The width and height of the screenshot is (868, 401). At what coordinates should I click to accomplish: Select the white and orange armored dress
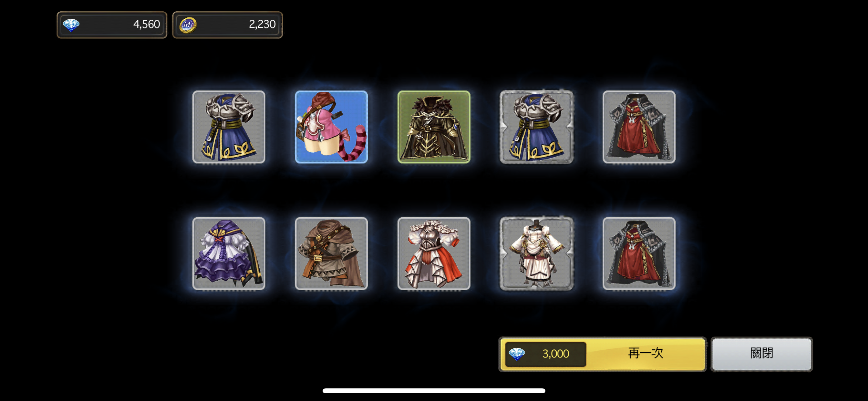(434, 253)
